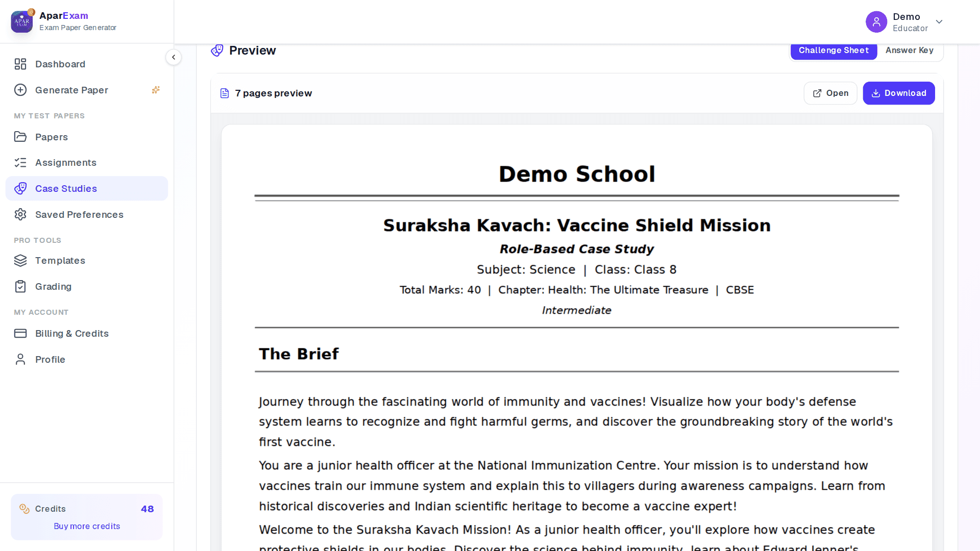The height and width of the screenshot is (551, 980).
Task: Click the Preview heading icon
Action: tap(217, 50)
